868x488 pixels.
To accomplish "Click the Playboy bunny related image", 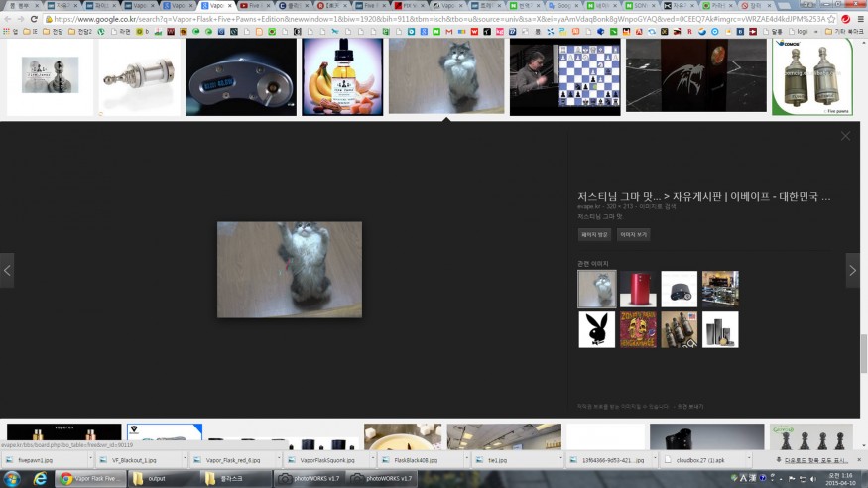I will coord(596,329).
